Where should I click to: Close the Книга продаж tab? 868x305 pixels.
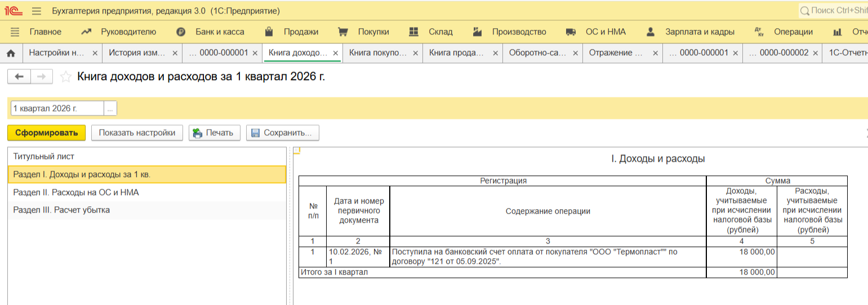tap(495, 53)
